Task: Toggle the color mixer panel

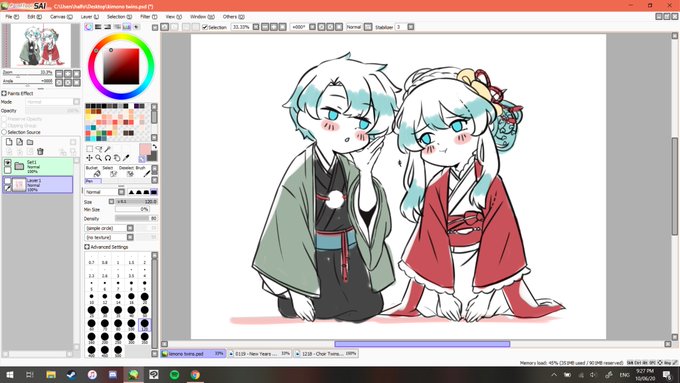Action: pos(117,27)
